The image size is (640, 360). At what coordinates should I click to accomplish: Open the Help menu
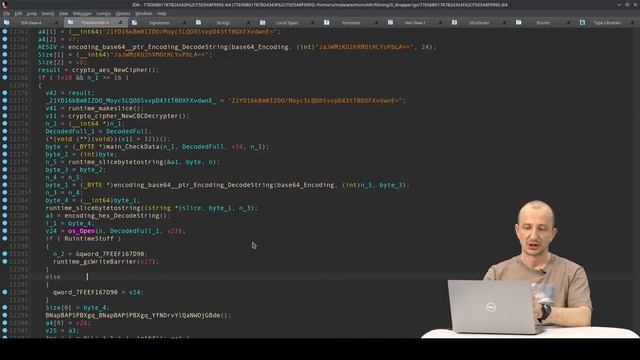(162, 13)
